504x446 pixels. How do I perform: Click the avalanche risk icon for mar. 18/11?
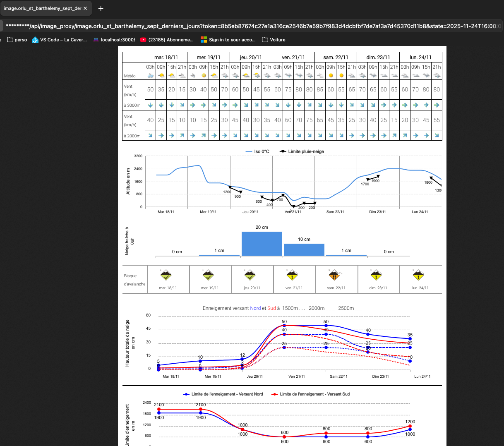tap(166, 275)
